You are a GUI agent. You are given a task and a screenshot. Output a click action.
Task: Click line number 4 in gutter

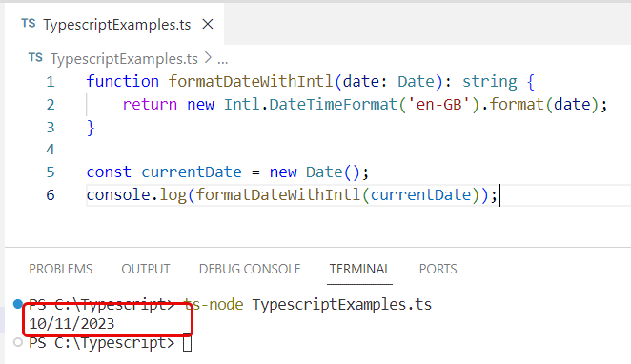(x=51, y=150)
